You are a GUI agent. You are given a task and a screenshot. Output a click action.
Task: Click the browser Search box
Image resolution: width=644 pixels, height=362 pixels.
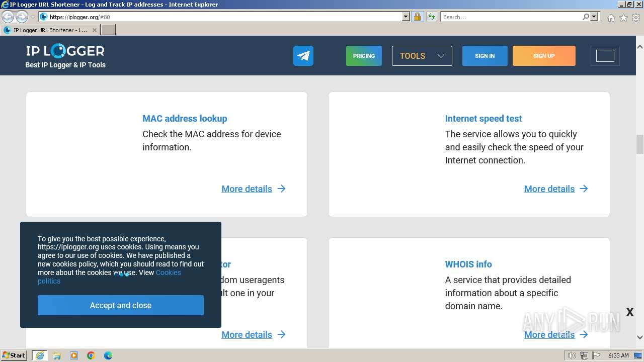pos(511,17)
